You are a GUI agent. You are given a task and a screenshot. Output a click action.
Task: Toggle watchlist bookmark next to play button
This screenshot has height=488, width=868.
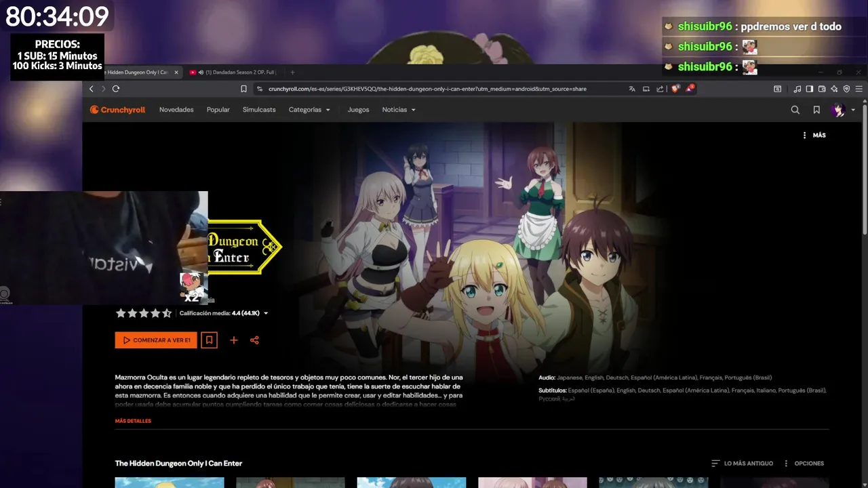click(x=209, y=340)
